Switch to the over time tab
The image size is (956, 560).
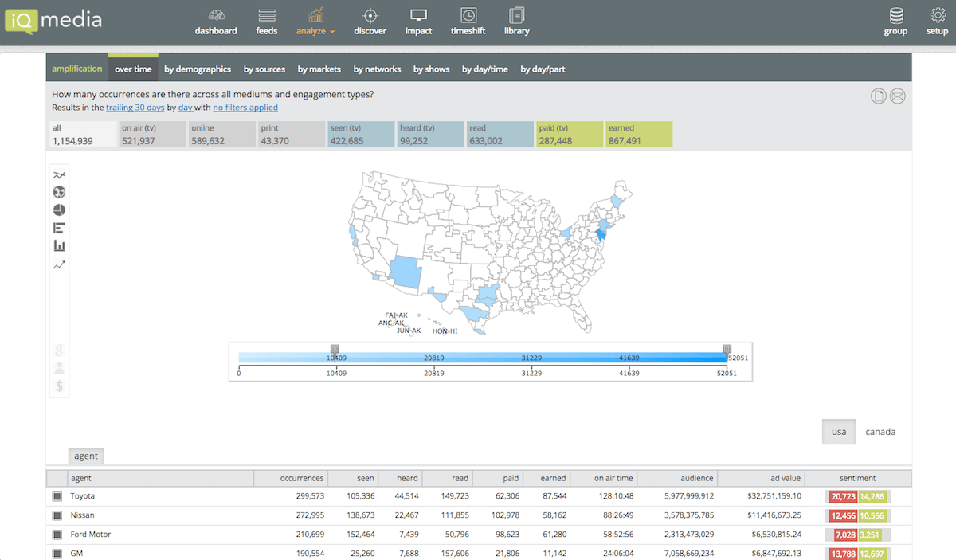(133, 69)
